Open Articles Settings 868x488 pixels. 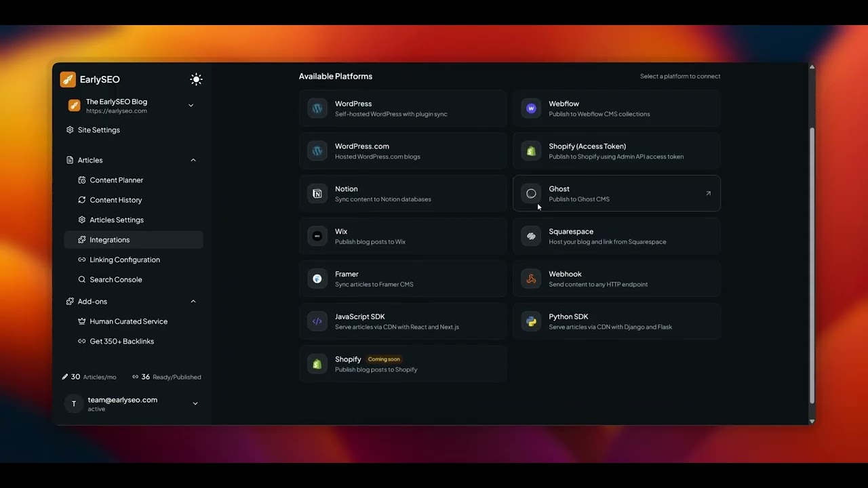coord(116,220)
